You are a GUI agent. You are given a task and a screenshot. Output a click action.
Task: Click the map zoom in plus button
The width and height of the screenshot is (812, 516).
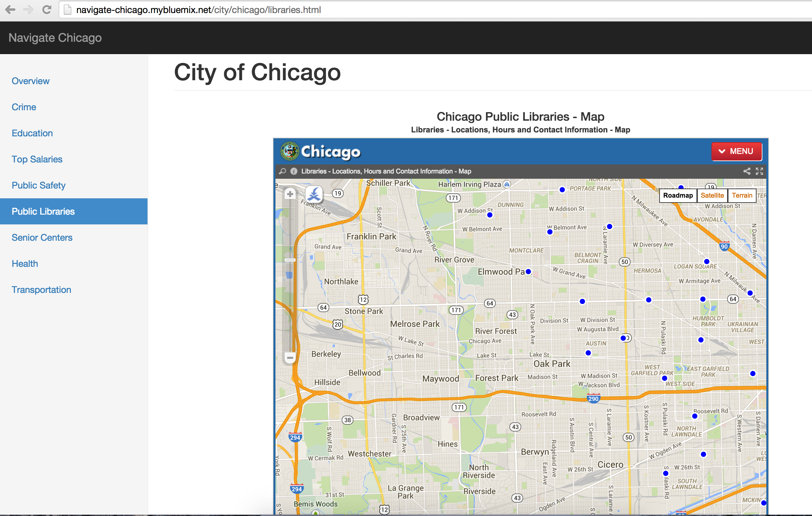click(x=290, y=194)
